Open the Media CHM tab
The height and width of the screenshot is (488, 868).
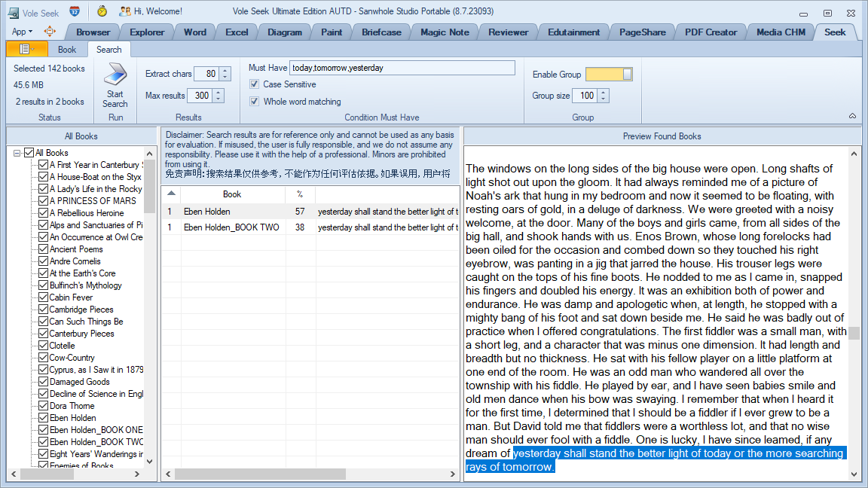click(x=781, y=32)
